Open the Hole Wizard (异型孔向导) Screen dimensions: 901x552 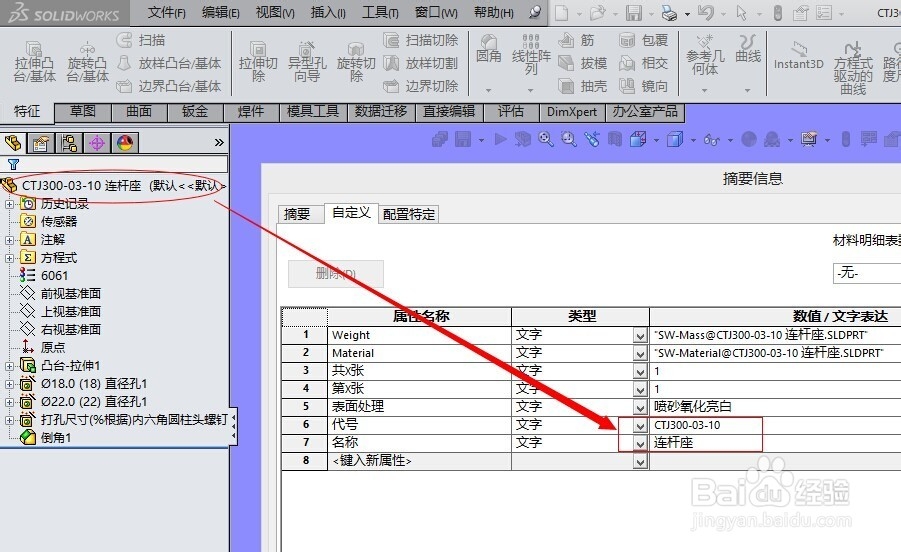click(307, 61)
